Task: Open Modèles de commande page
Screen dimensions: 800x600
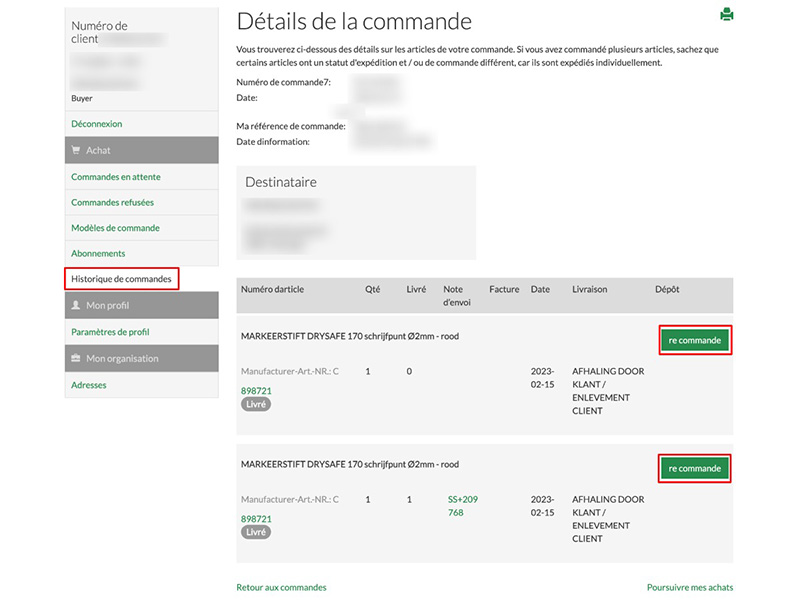Action: [115, 228]
